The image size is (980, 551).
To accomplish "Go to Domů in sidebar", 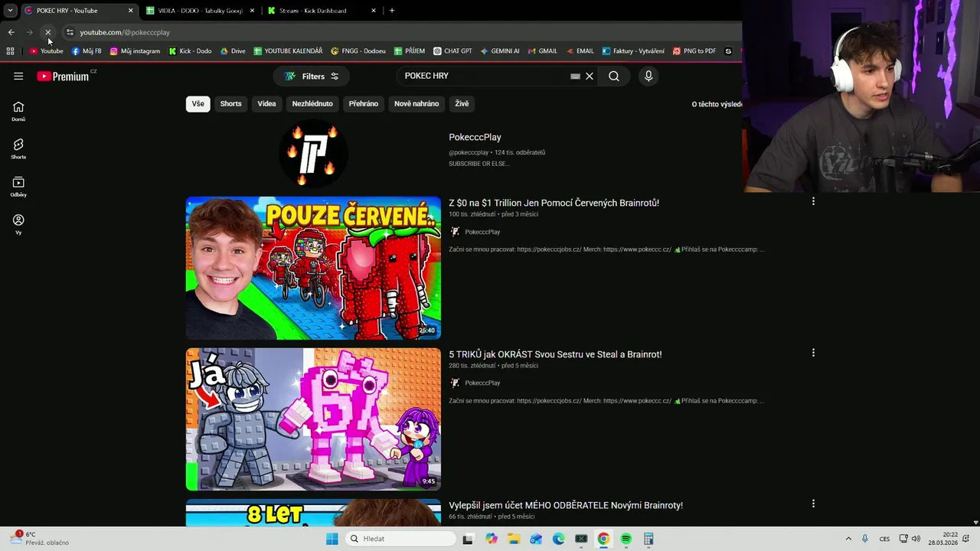I will pos(18,112).
